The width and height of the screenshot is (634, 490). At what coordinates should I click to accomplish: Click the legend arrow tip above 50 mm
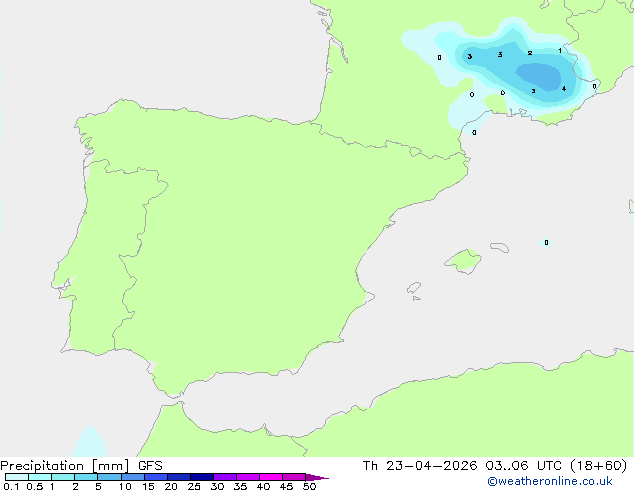click(317, 477)
